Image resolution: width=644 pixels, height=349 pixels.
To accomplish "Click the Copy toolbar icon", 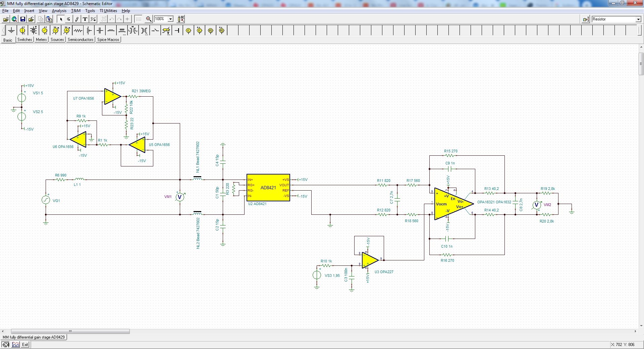I will [41, 19].
